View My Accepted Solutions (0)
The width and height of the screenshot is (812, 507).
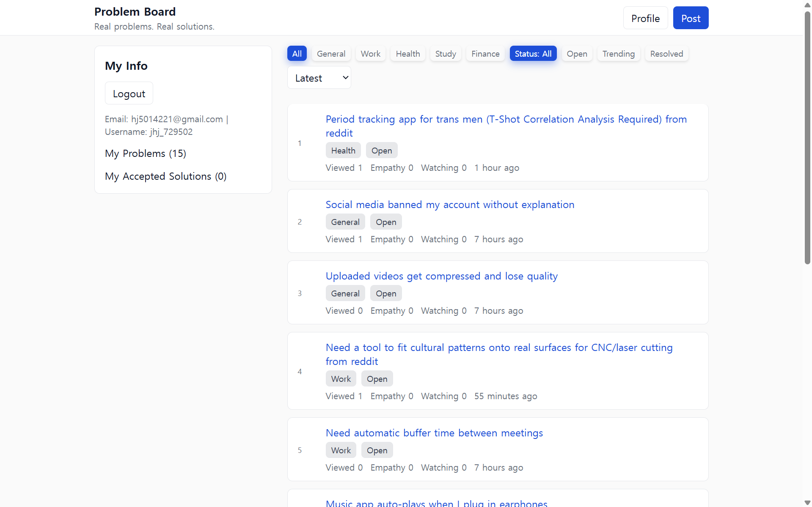click(165, 176)
